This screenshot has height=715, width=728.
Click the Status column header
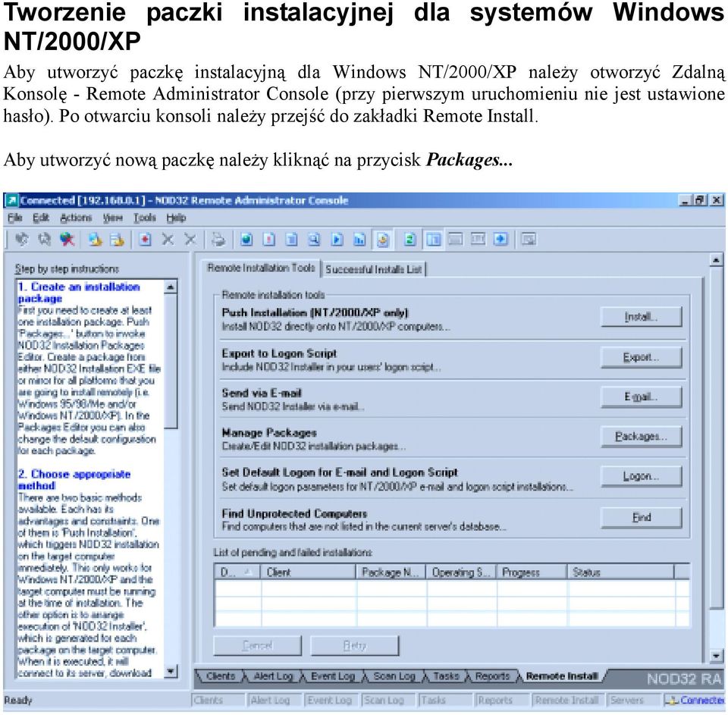[x=621, y=572]
